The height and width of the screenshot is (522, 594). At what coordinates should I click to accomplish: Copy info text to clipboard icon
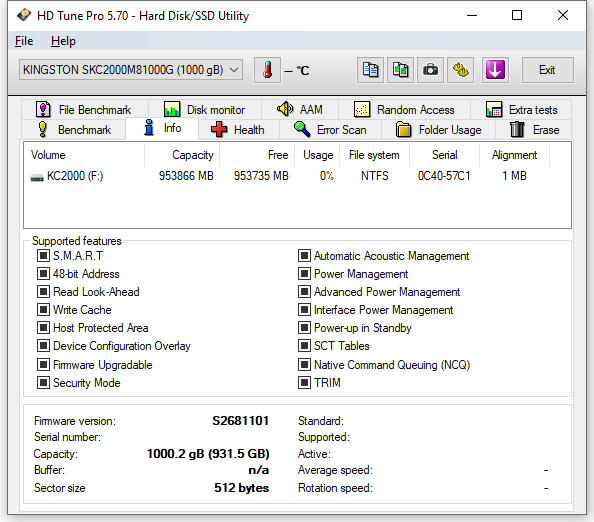pos(370,70)
